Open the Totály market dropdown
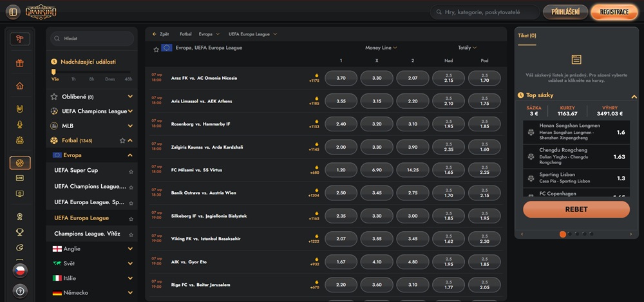644x302 pixels. tap(467, 48)
